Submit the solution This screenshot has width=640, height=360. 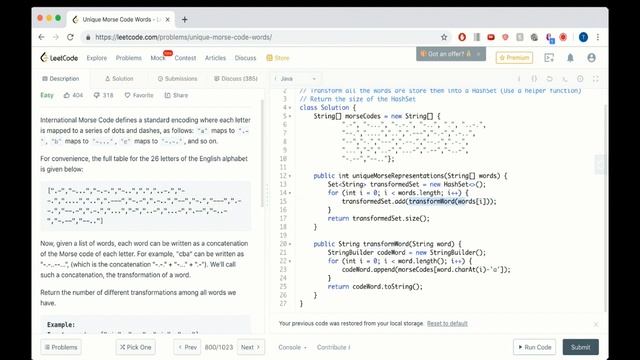(580, 347)
